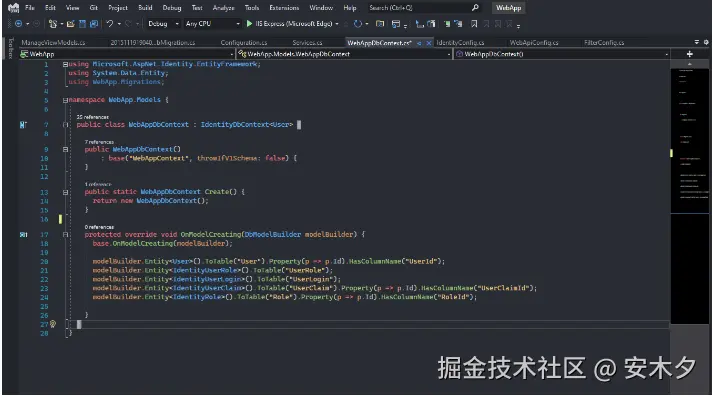Click the decrease indent icon
This screenshot has height=397, width=713.
[419, 24]
